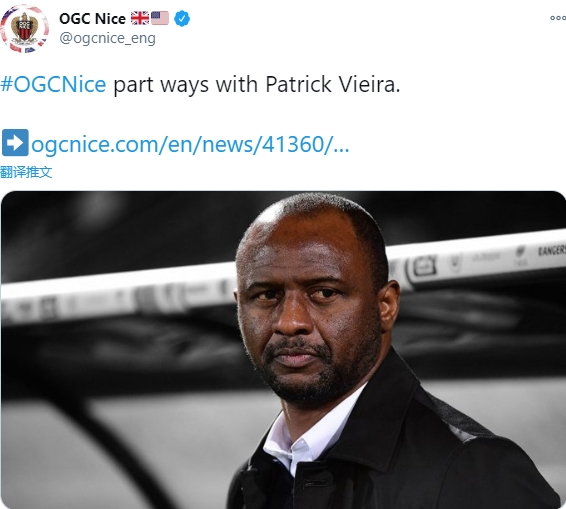Open the #OGCNice hashtag
The image size is (566, 509).
tap(53, 84)
